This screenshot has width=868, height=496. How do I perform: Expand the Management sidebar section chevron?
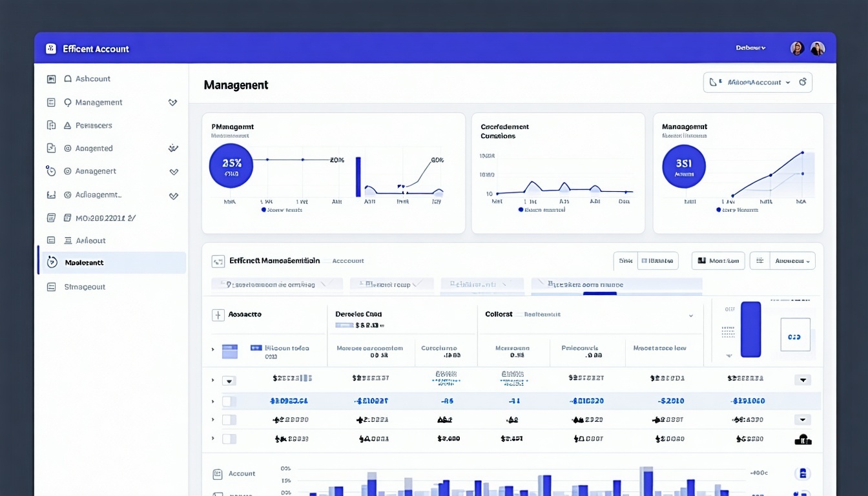[x=172, y=102]
